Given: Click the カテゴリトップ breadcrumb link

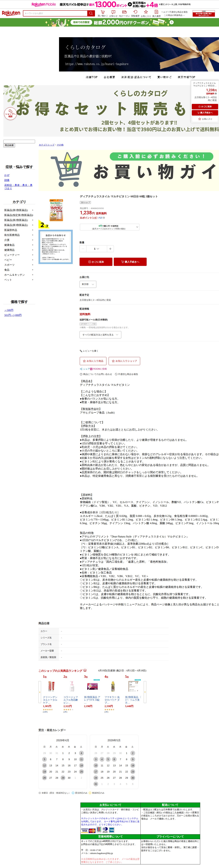Looking at the screenshot, I should 46,145.
